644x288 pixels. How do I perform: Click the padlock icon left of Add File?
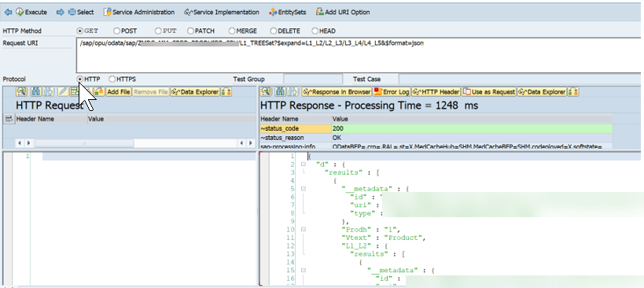[99, 92]
